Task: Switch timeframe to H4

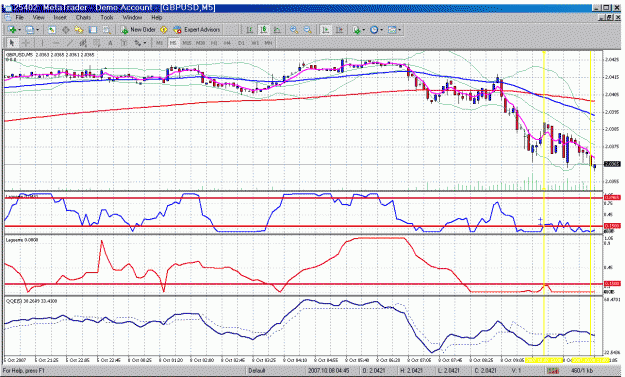Action: pos(227,43)
